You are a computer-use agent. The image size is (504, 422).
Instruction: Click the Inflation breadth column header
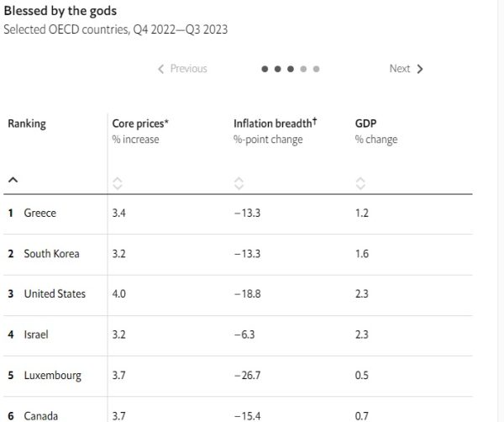[x=273, y=124]
